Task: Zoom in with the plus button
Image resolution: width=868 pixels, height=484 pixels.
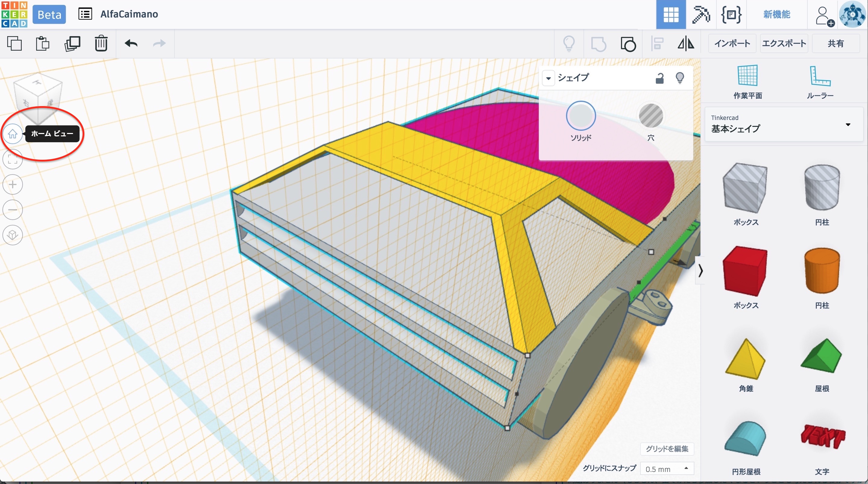Action: coord(12,184)
